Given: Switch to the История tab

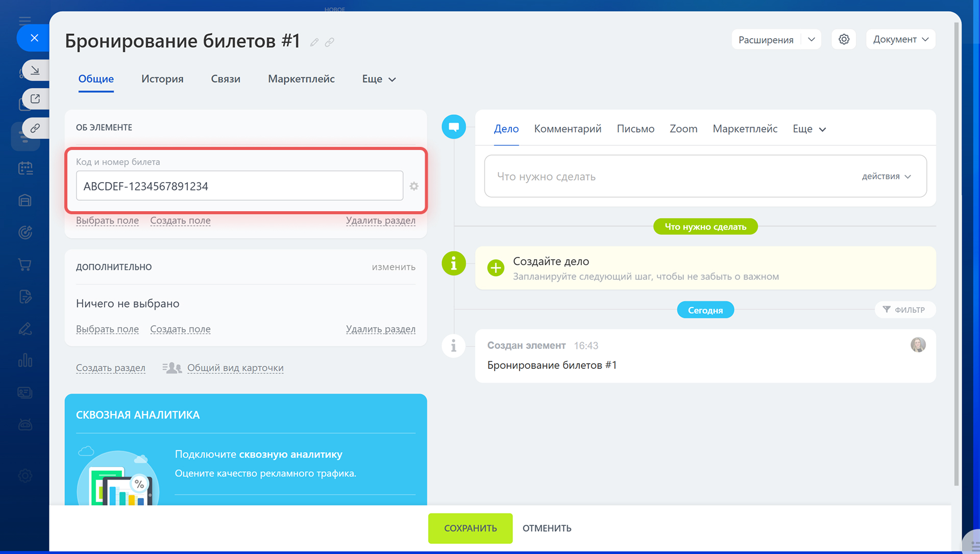Looking at the screenshot, I should coord(162,79).
